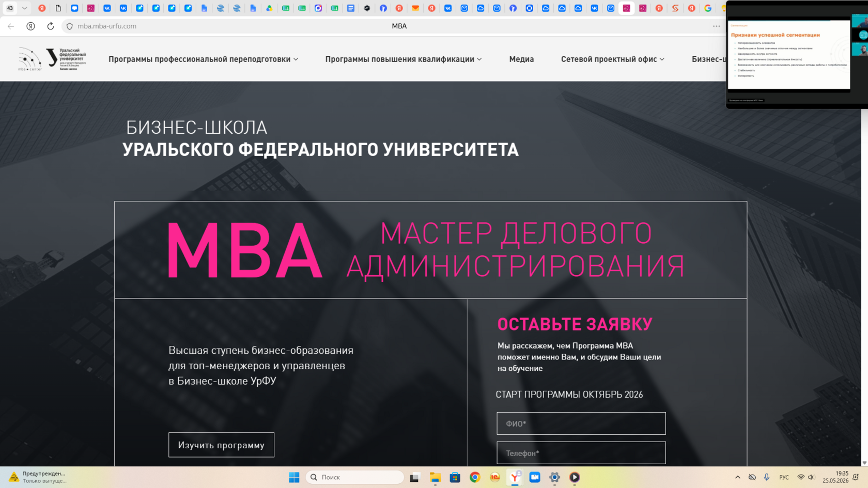Launch Google Chrome from taskbar
The height and width of the screenshot is (488, 868).
pos(475,478)
